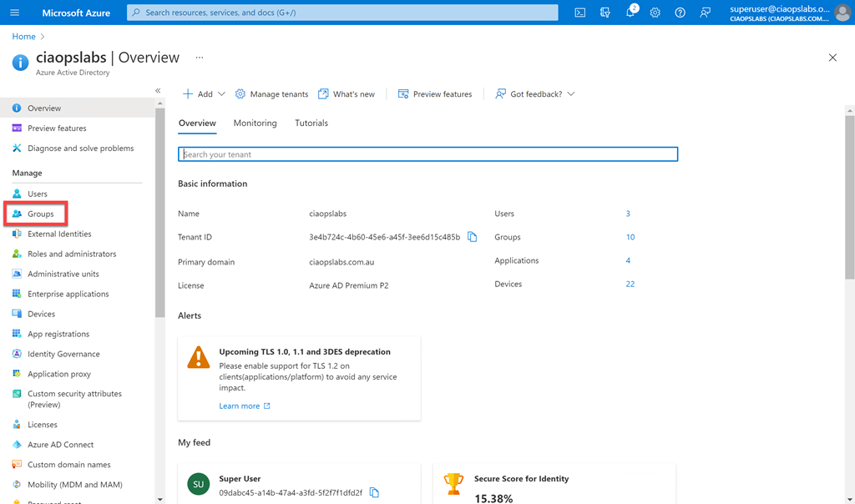This screenshot has height=504, width=855.
Task: Switch to the Tutorials tab
Action: pos(311,123)
